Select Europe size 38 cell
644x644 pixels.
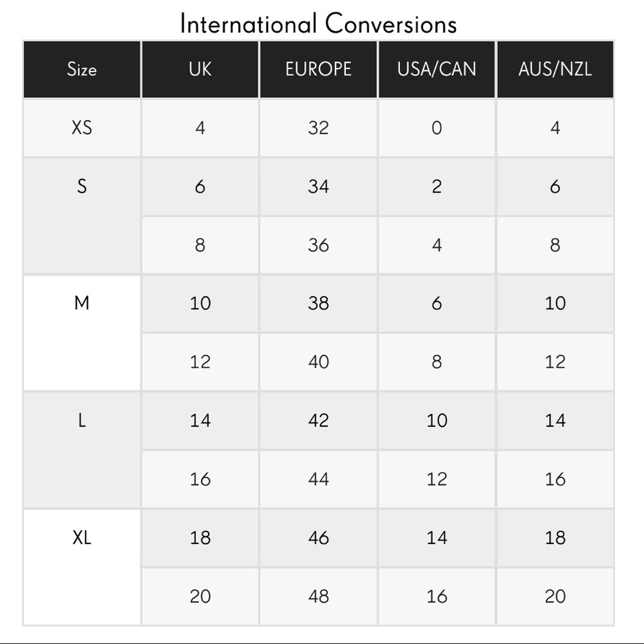click(318, 303)
